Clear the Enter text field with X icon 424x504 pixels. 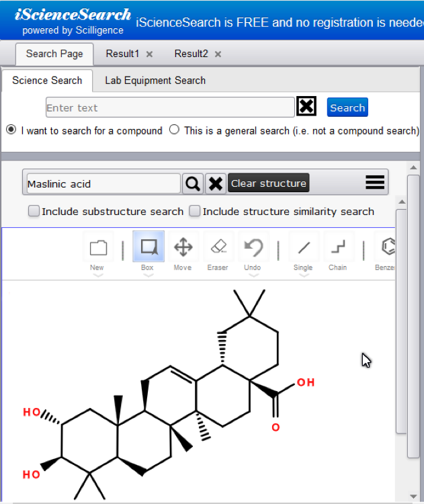click(x=306, y=106)
